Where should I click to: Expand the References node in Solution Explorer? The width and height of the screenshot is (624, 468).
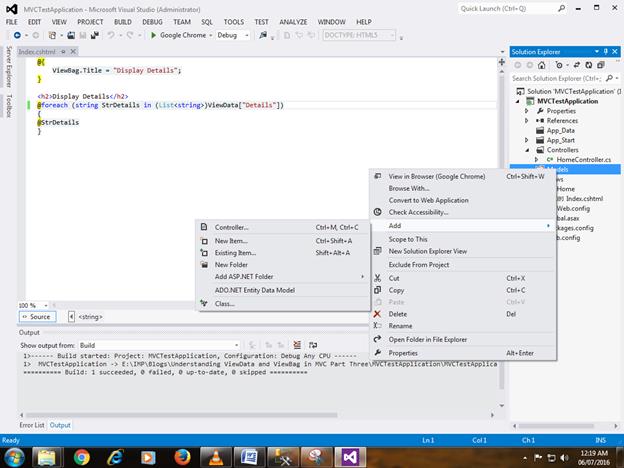[527, 120]
